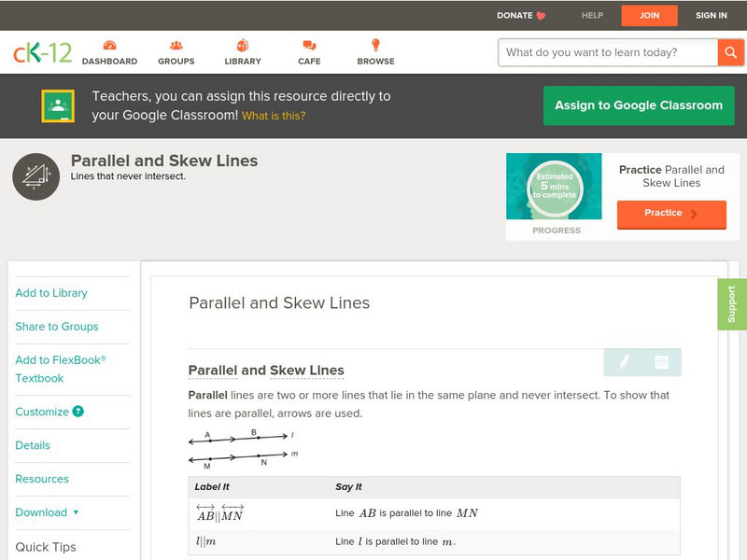Click the Estimated 5 mins progress circle

click(x=556, y=188)
